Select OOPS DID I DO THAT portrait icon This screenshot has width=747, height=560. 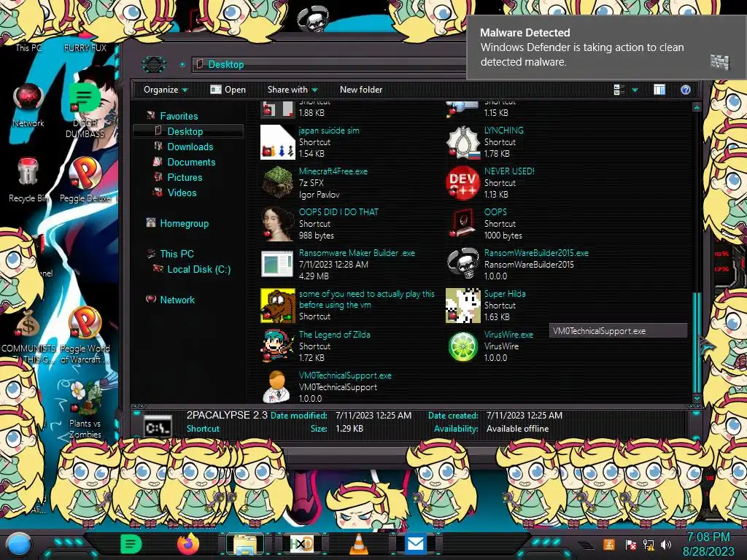pyautogui.click(x=278, y=223)
